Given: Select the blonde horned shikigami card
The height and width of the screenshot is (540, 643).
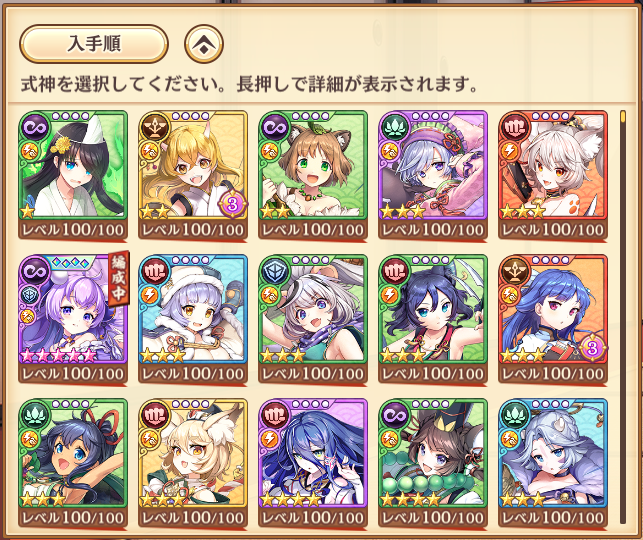Looking at the screenshot, I should click(x=193, y=175).
